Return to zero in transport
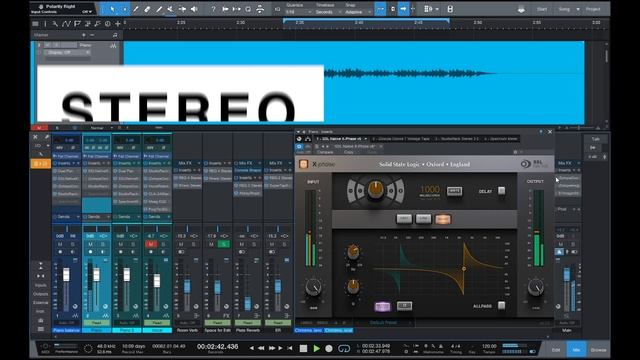This screenshot has width=640, height=360. pos(290,348)
